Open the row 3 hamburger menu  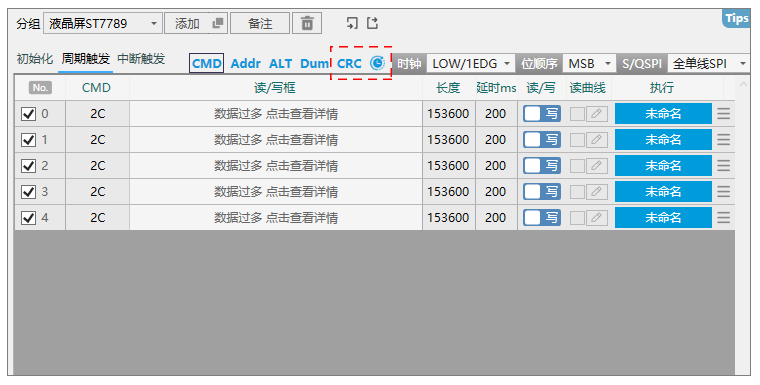coord(724,192)
